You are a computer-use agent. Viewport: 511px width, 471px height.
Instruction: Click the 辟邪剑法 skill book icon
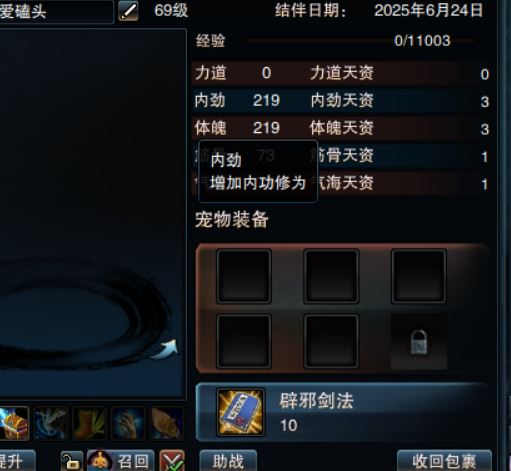tap(241, 412)
